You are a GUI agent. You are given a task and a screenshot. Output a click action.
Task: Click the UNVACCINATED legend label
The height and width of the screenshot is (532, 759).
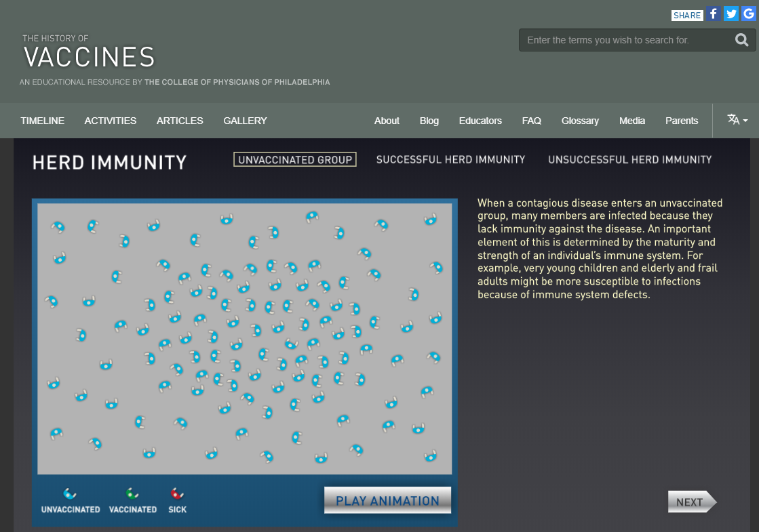point(71,510)
